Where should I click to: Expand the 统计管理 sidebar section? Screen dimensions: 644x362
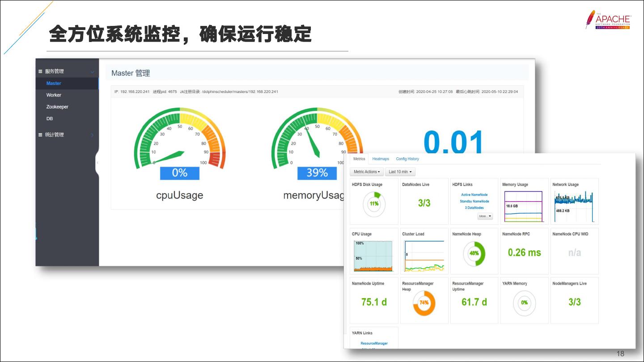(x=92, y=135)
